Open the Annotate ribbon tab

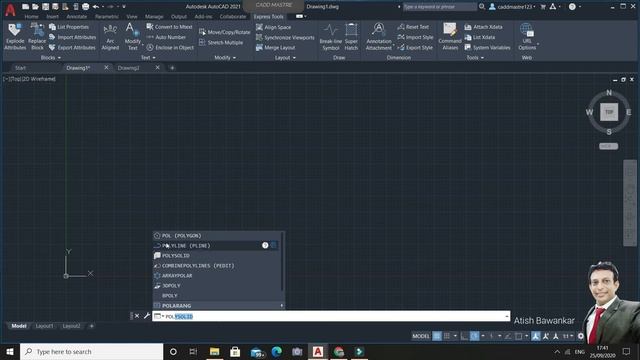pyautogui.click(x=76, y=17)
